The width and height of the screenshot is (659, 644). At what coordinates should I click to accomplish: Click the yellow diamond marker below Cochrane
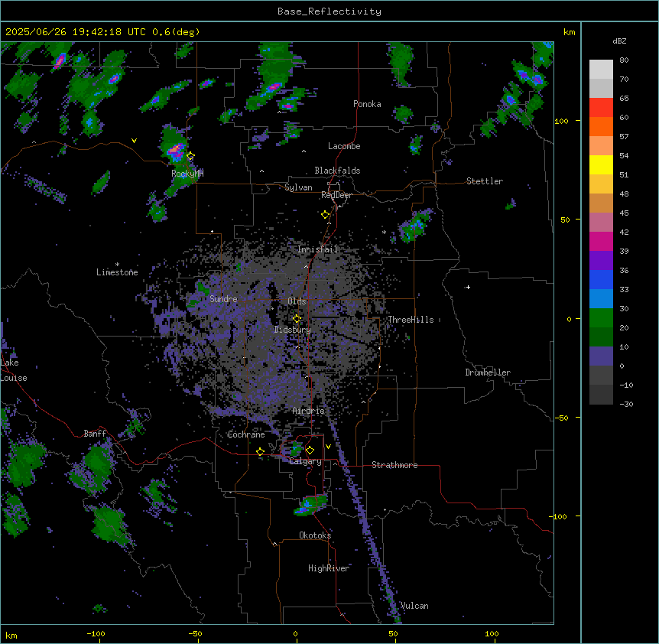(x=260, y=451)
